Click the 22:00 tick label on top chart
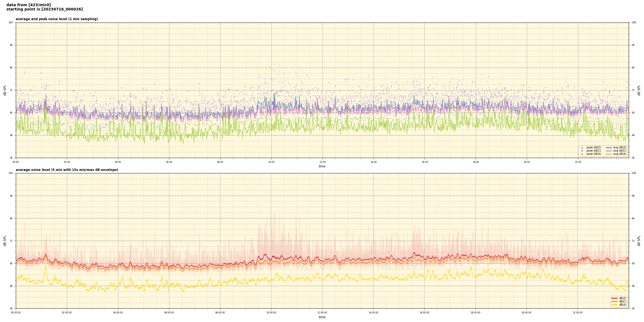644x322 pixels. (x=578, y=162)
